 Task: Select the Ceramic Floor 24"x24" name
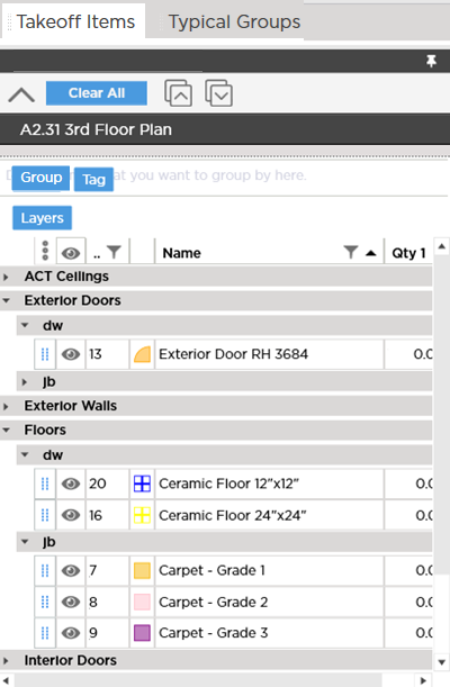point(232,515)
